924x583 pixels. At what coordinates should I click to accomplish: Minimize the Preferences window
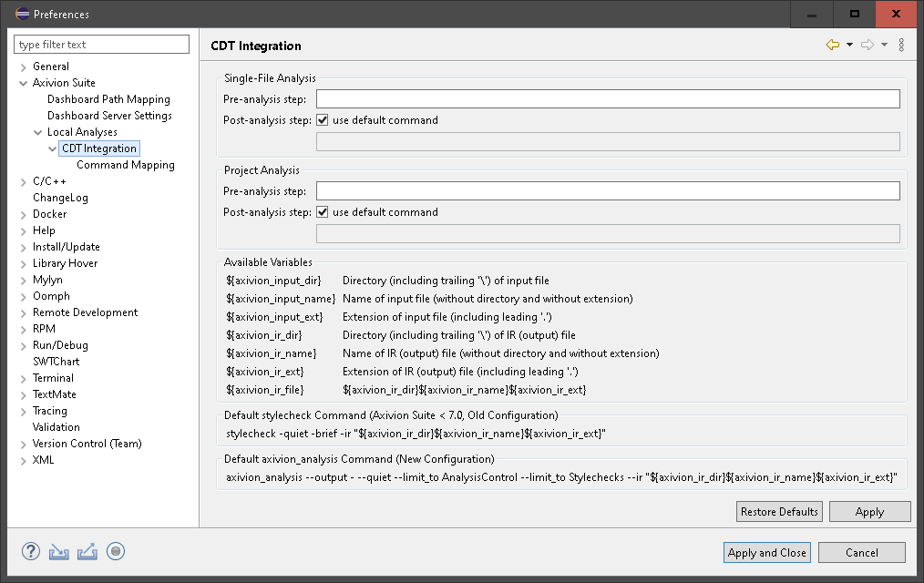click(811, 14)
